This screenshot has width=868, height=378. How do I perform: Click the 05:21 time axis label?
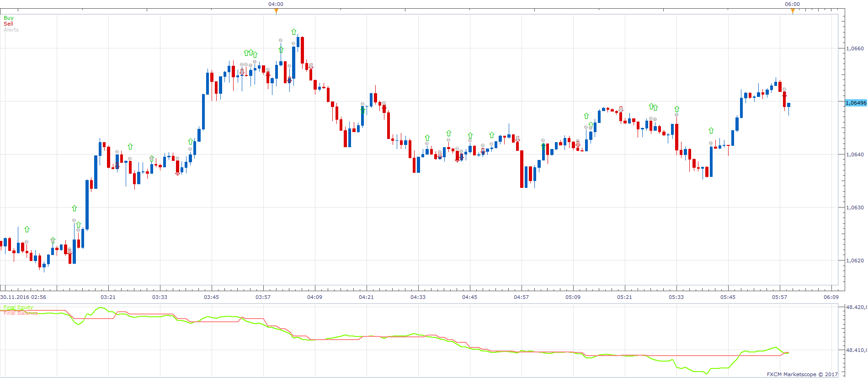click(x=625, y=297)
